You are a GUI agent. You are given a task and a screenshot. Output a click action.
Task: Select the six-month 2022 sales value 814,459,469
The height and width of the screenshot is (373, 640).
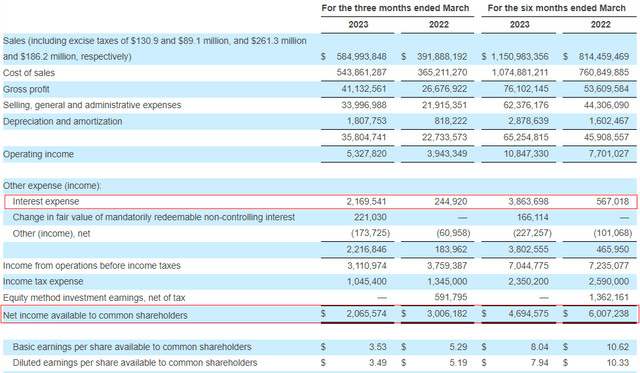[x=604, y=57]
